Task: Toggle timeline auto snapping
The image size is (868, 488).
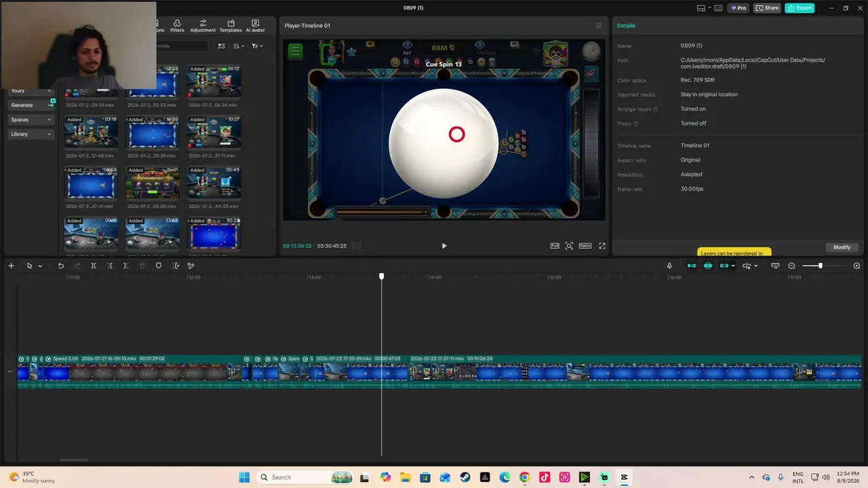Action: [x=708, y=266]
